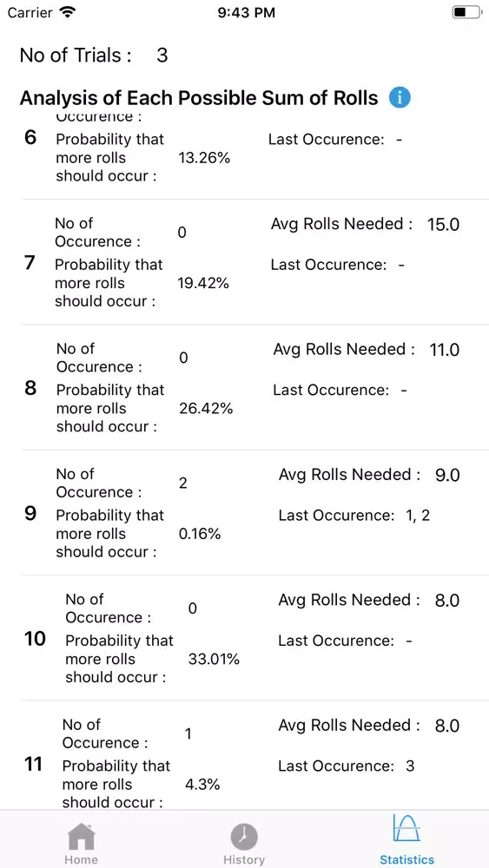Select the row for sum 7
This screenshot has height=868, width=489.
point(254,262)
